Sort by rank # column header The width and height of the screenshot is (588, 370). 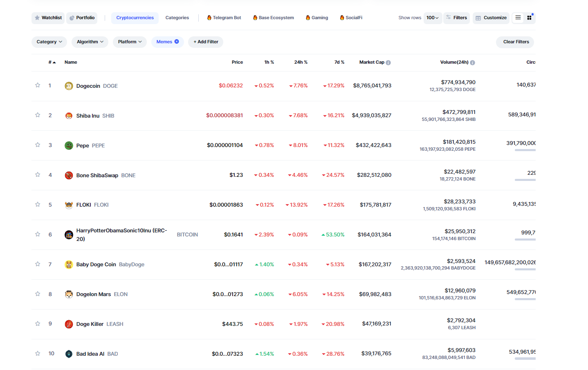click(x=52, y=62)
